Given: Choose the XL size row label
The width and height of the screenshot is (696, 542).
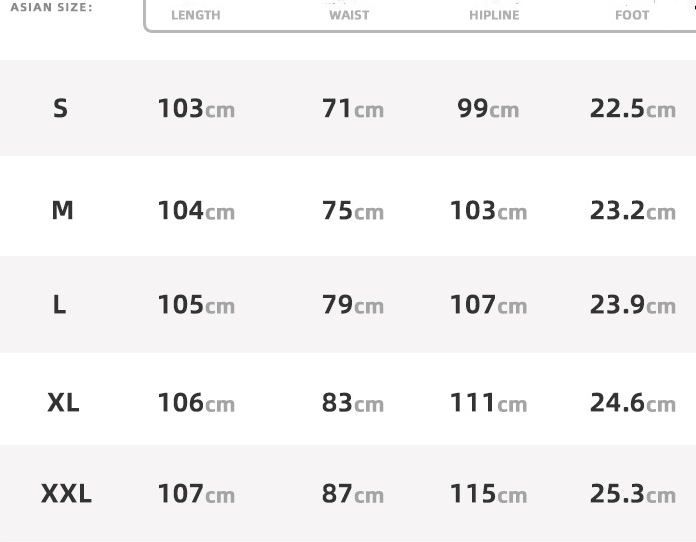Looking at the screenshot, I should pyautogui.click(x=63, y=402).
